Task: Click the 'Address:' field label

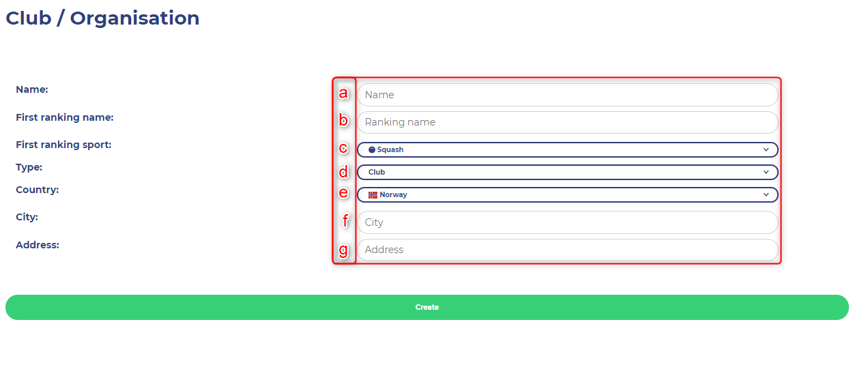Action: [38, 244]
